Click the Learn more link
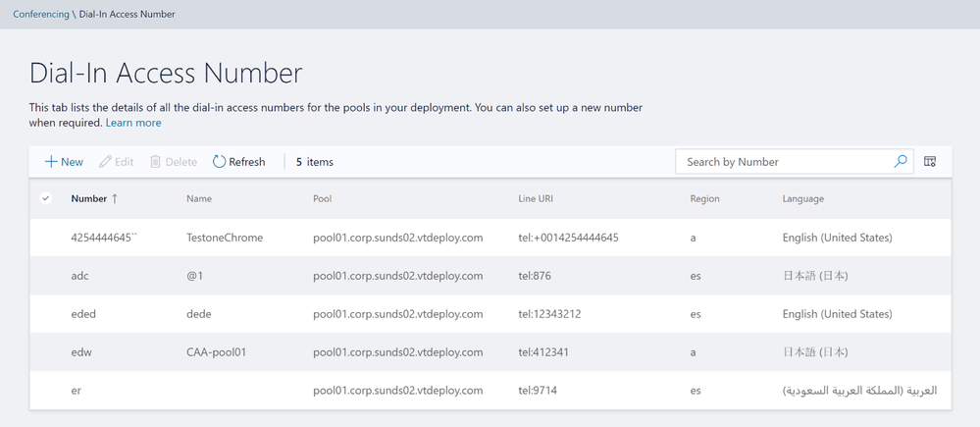This screenshot has height=427, width=980. [x=133, y=123]
